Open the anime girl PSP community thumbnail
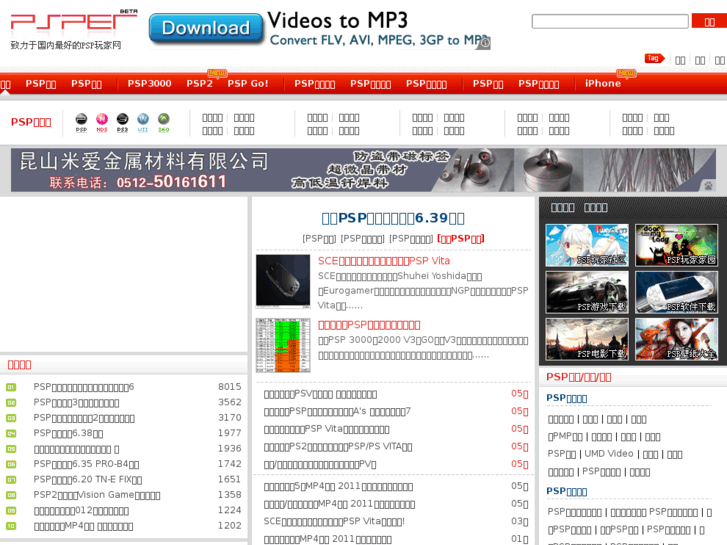 click(587, 245)
